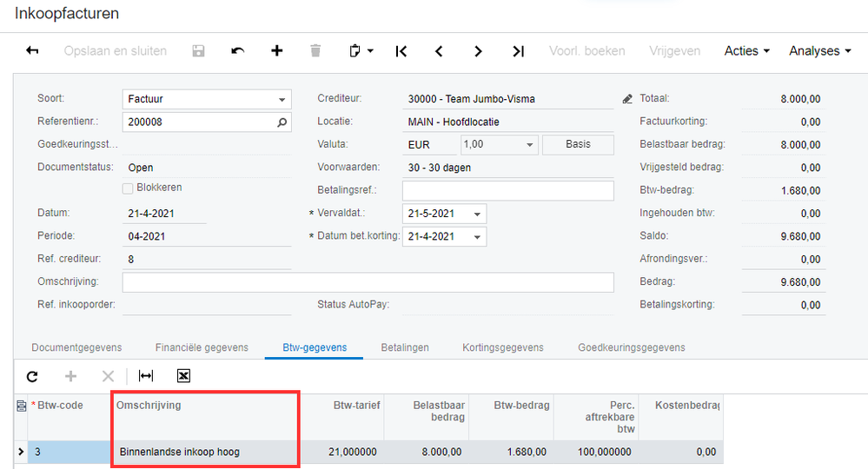Export the grid to Excel

point(183,376)
